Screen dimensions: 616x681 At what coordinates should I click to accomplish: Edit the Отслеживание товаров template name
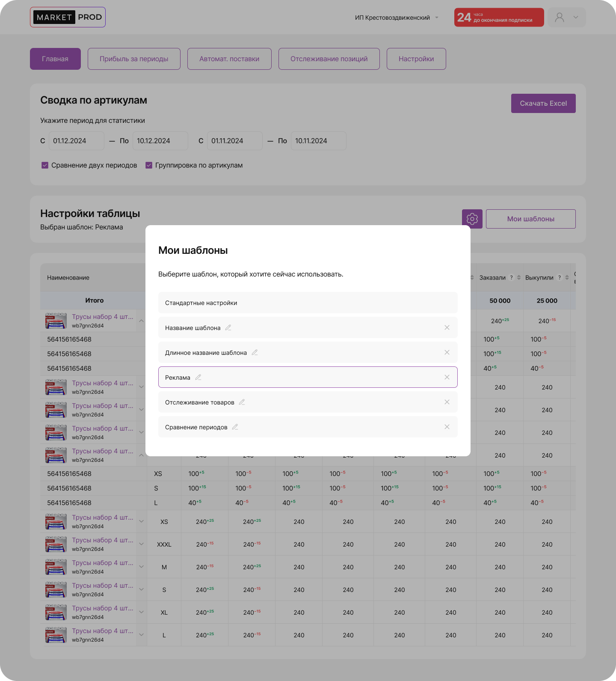[x=242, y=402]
